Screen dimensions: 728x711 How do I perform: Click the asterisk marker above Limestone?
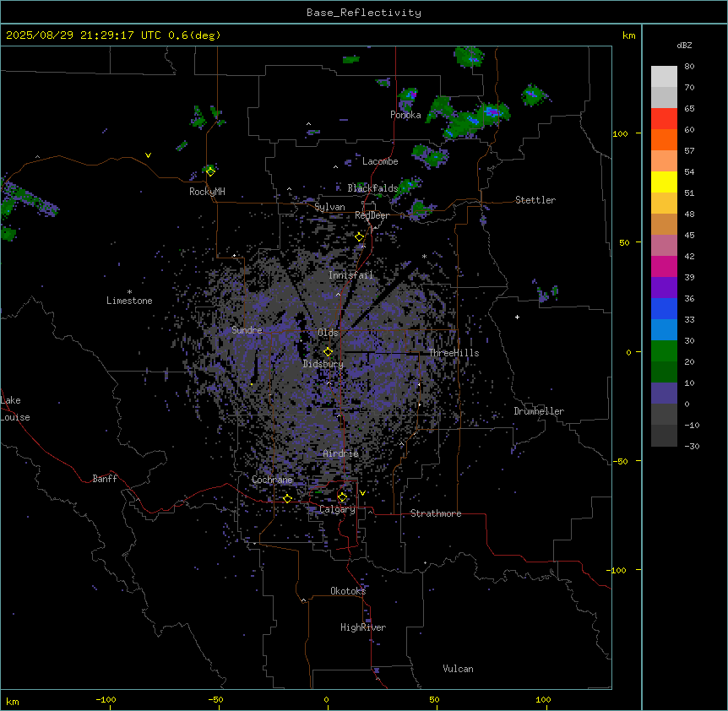[129, 292]
